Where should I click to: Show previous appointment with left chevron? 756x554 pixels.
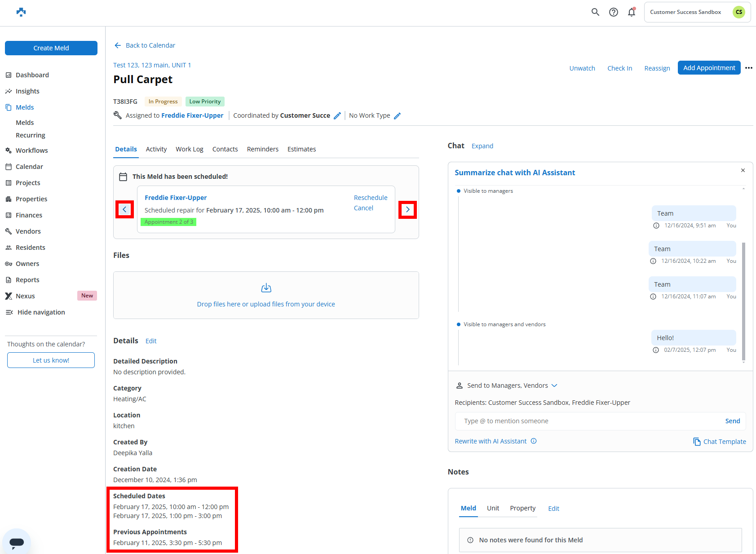(124, 209)
